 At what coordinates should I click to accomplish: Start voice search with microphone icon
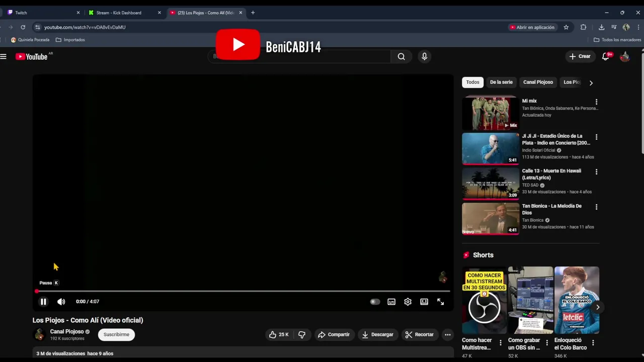425,57
